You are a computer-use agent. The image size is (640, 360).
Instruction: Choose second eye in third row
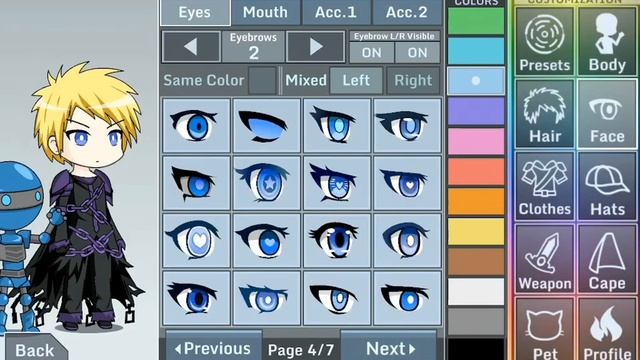pos(267,240)
